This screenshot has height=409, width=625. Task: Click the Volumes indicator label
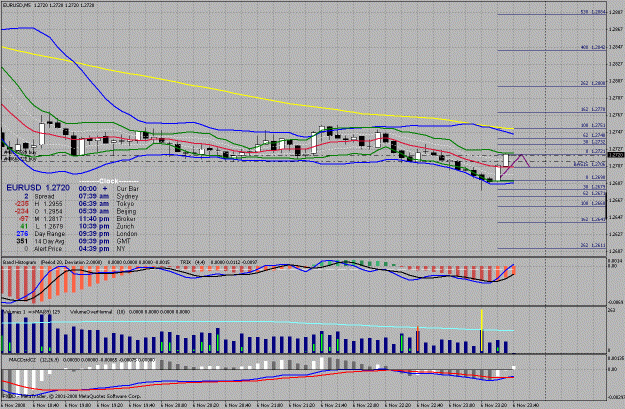32,312
